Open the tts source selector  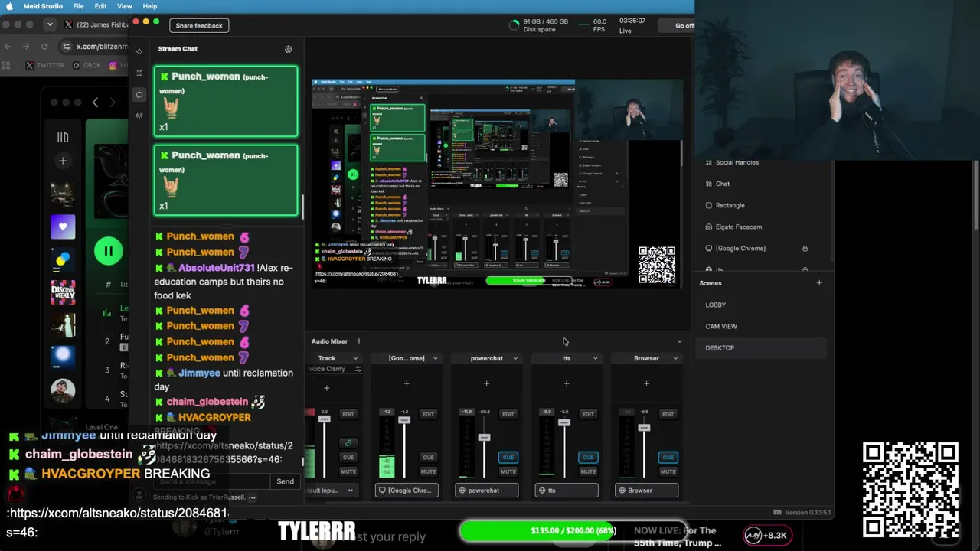tap(567, 491)
